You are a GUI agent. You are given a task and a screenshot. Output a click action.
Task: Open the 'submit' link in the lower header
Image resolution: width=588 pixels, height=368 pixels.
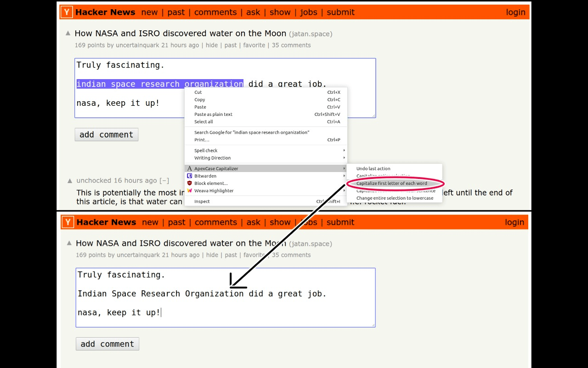coord(340,222)
